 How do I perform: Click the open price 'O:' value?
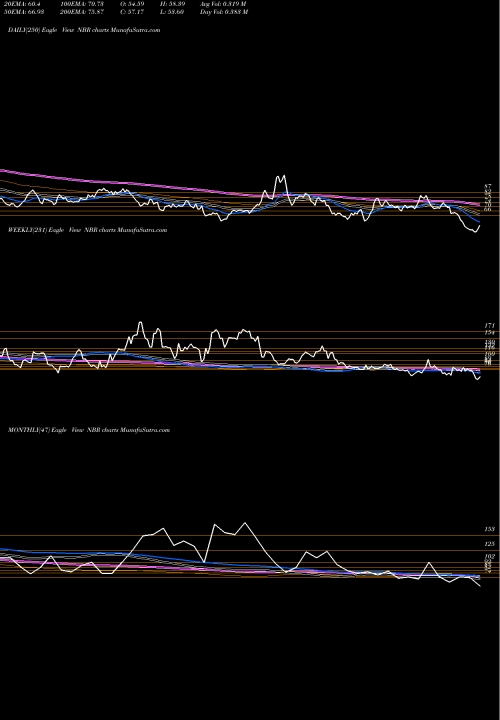[132, 4]
